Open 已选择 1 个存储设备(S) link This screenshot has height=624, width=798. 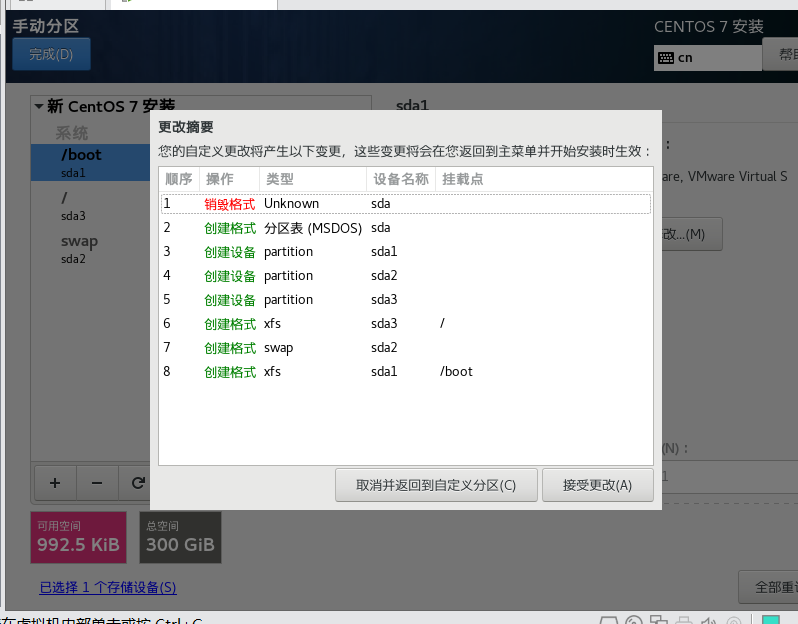pyautogui.click(x=108, y=587)
